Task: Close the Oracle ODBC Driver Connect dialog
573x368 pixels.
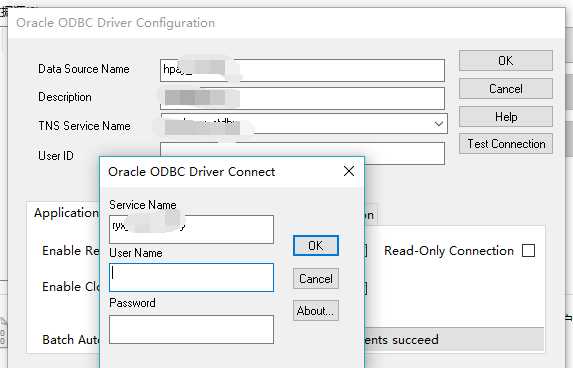Action: pos(349,171)
